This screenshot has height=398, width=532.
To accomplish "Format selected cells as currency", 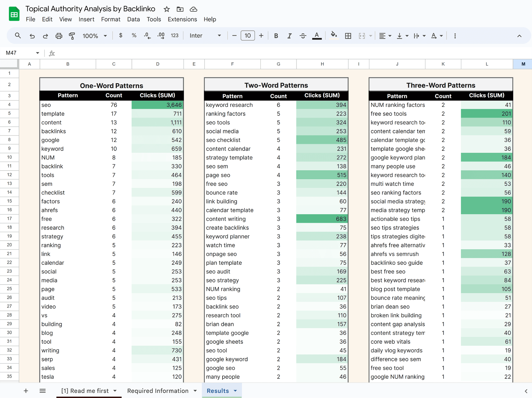I will click(x=121, y=36).
